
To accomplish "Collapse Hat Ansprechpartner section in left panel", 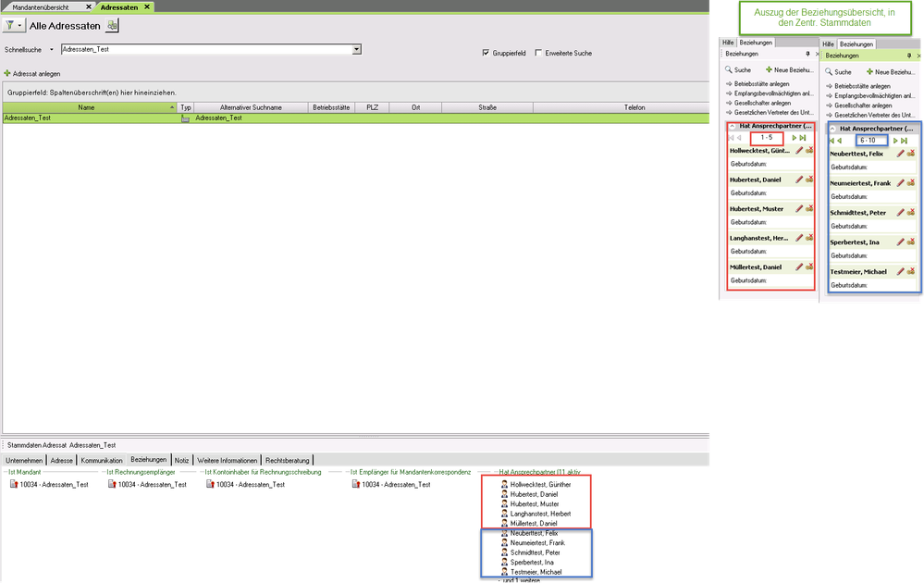I will tap(733, 125).
